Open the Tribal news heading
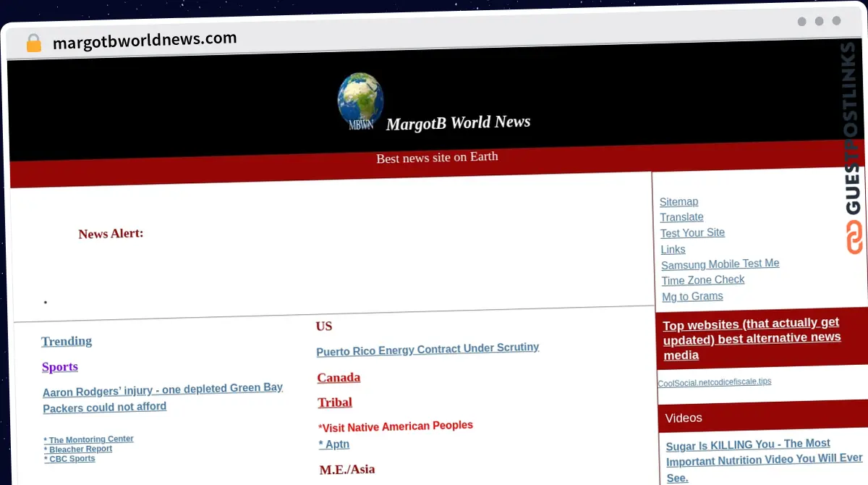The height and width of the screenshot is (485, 868). tap(335, 402)
